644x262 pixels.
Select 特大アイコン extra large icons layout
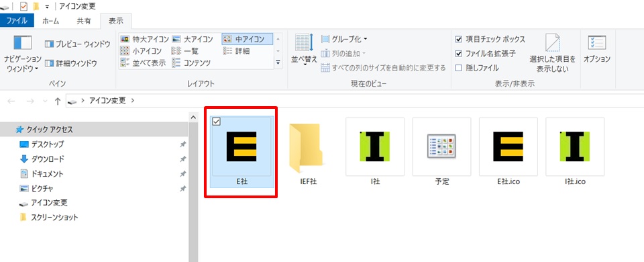145,40
